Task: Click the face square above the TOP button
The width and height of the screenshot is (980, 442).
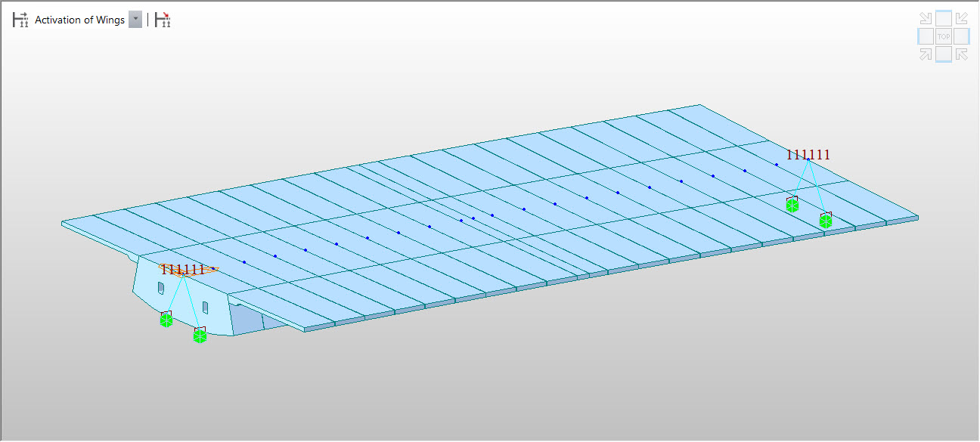Action: [943, 17]
